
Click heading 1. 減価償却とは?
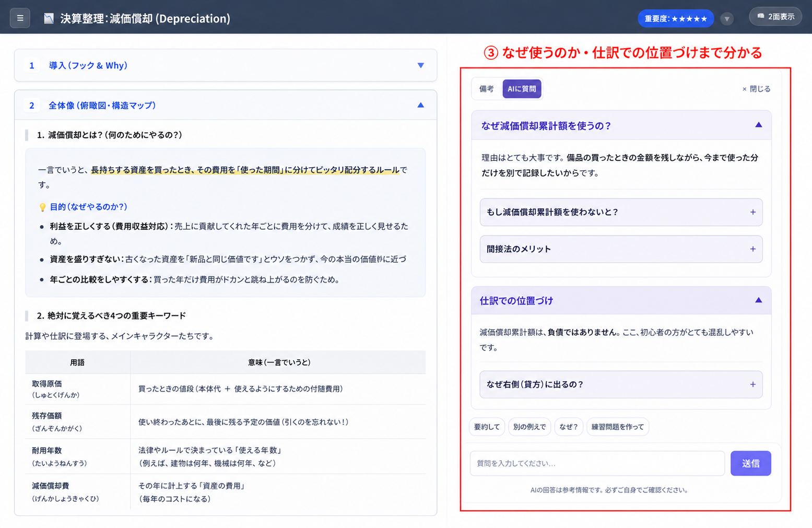click(x=109, y=135)
